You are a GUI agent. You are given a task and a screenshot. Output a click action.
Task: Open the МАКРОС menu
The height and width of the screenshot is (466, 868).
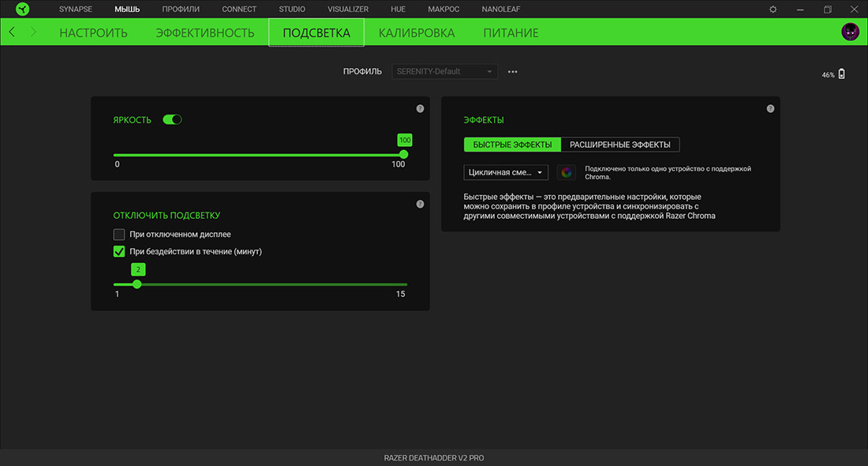point(443,9)
